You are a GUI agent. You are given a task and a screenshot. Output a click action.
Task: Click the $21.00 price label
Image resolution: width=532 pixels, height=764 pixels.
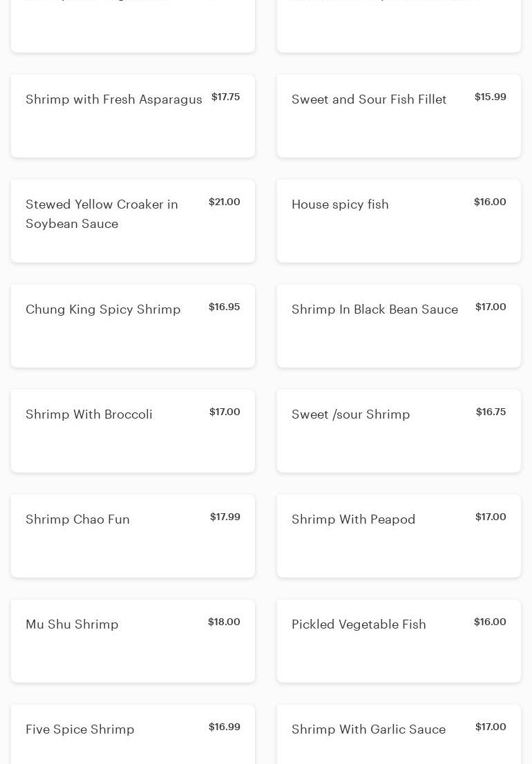click(x=225, y=202)
